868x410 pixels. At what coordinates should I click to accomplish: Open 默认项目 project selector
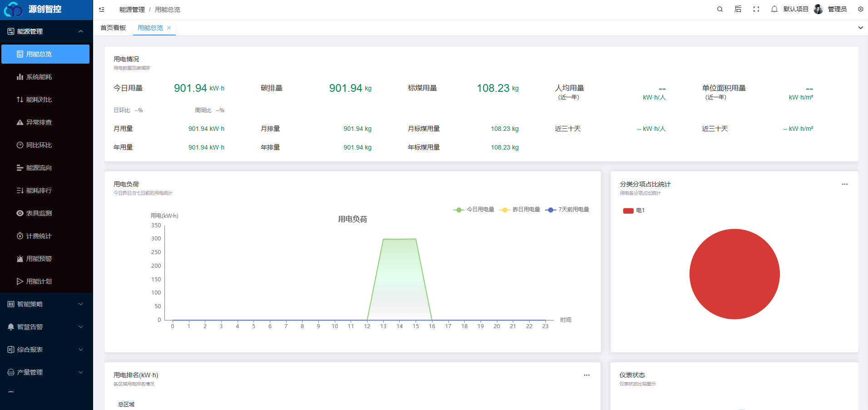click(x=796, y=9)
